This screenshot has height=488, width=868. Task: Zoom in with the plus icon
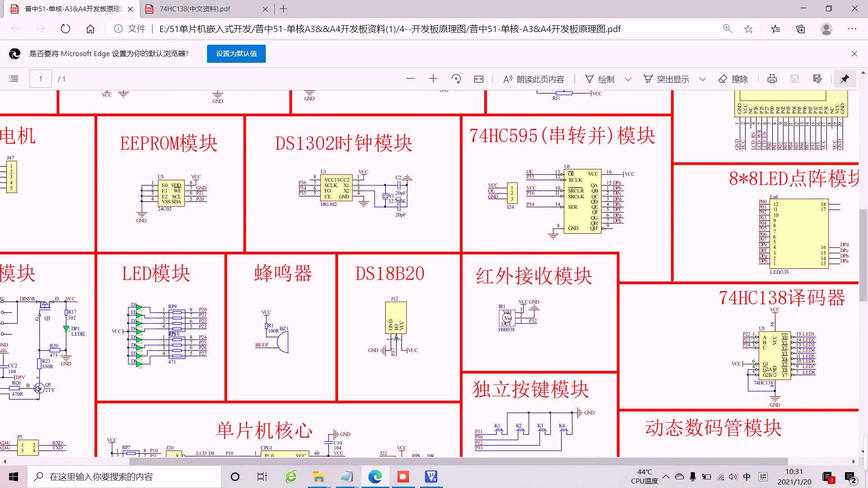pos(433,79)
